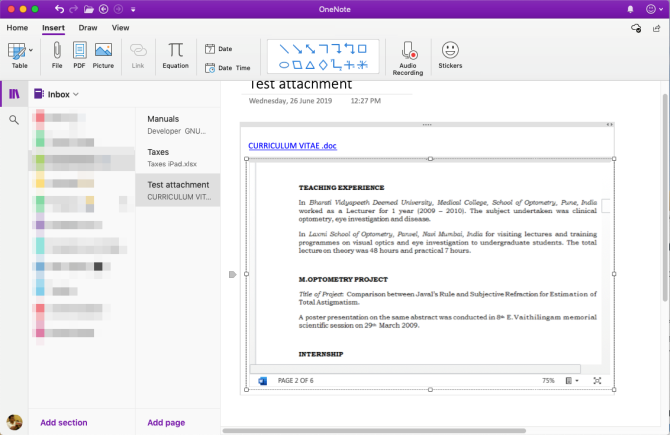670x435 pixels.
Task: Expand the Inbox notebook dropdown
Action: click(76, 94)
